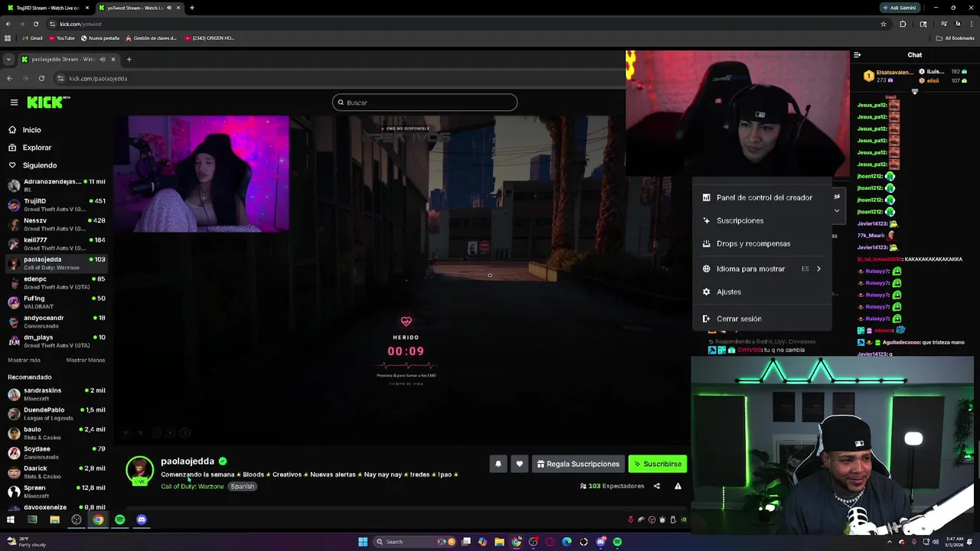Choose Cerrar sesión in the account menu
The height and width of the screenshot is (551, 980).
(x=762, y=318)
